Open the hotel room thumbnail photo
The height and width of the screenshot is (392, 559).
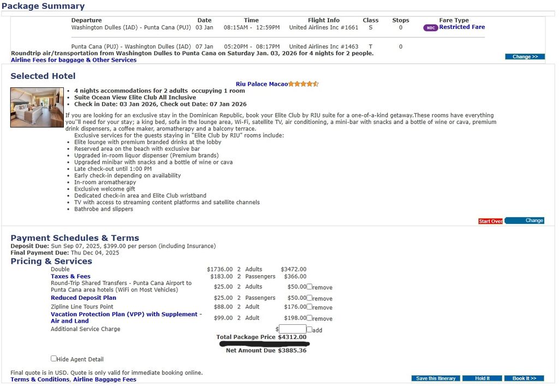tap(37, 107)
